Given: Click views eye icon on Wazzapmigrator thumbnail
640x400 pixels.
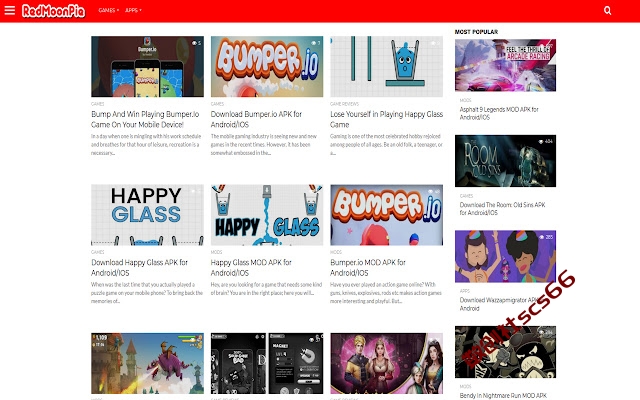Looking at the screenshot, I should (x=542, y=237).
